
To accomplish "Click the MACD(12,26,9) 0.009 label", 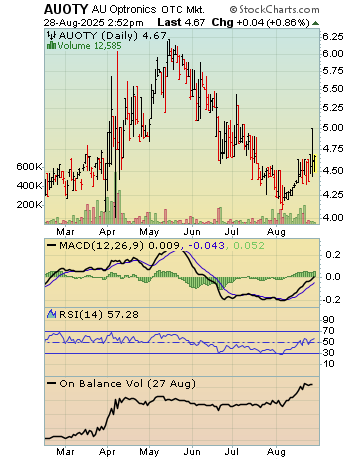I will [119, 246].
